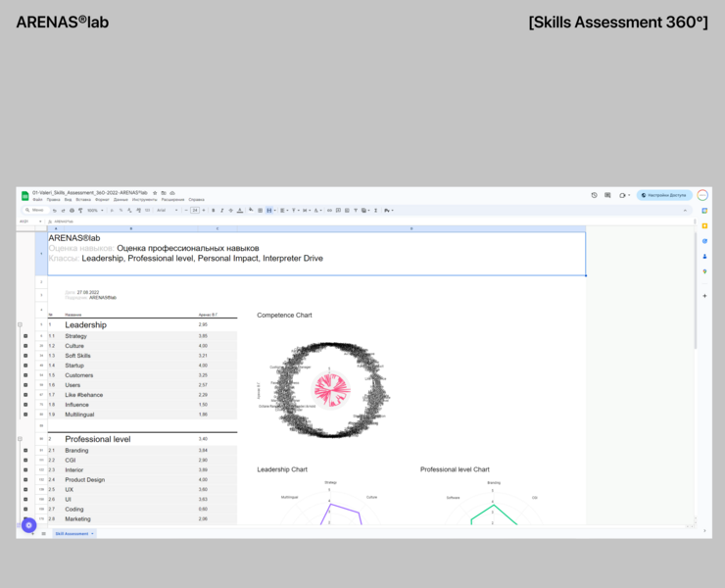Viewport: 725px width, 588px height.
Task: Select the Skill Assessment sheet tab
Action: coord(72,533)
